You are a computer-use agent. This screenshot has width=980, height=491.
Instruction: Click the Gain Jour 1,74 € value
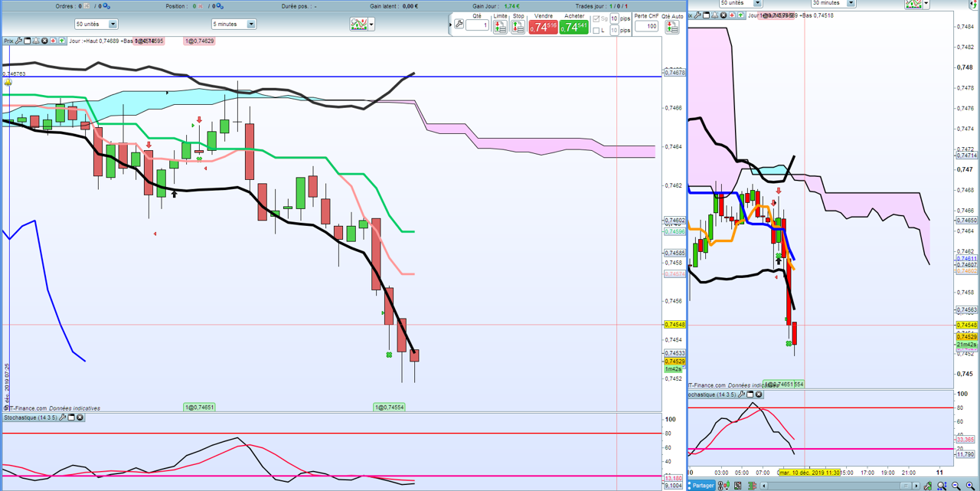point(511,6)
